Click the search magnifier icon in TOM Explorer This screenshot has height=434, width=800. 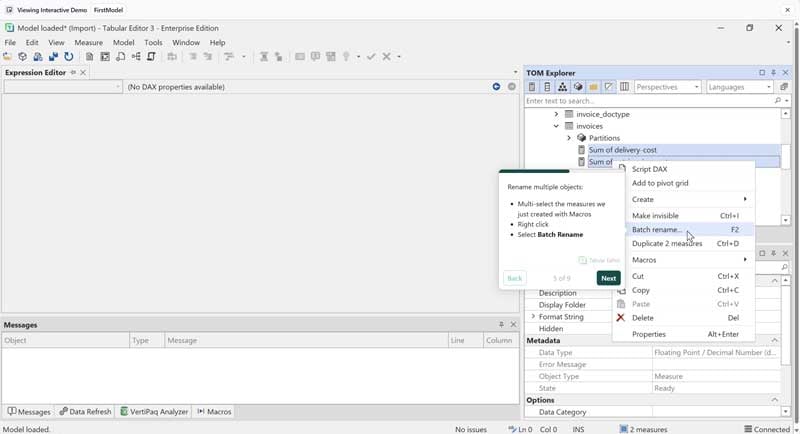(x=777, y=101)
